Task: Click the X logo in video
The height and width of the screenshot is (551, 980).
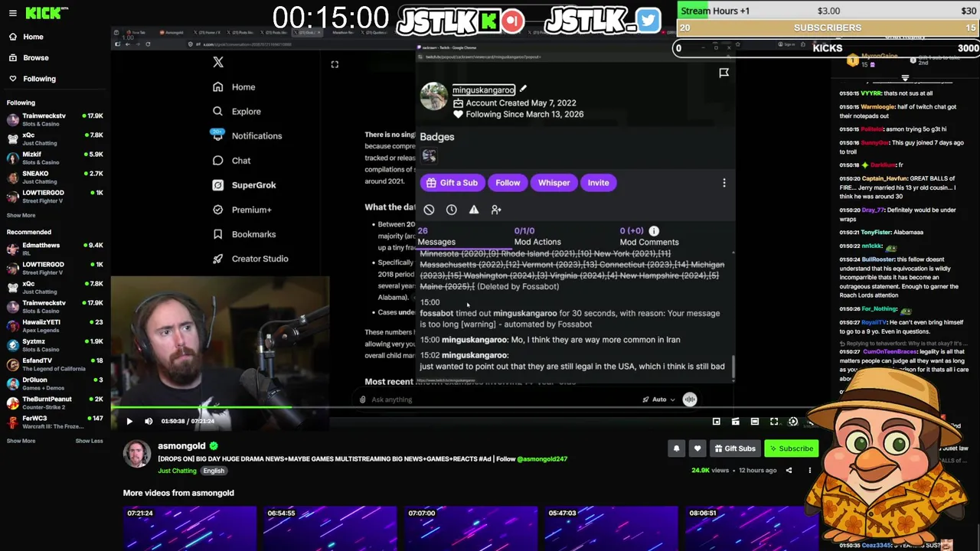Action: (218, 63)
